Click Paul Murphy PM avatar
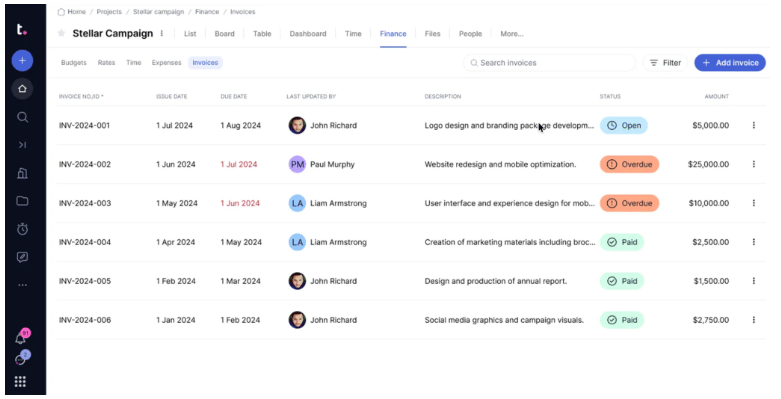781x399 pixels. [x=297, y=164]
